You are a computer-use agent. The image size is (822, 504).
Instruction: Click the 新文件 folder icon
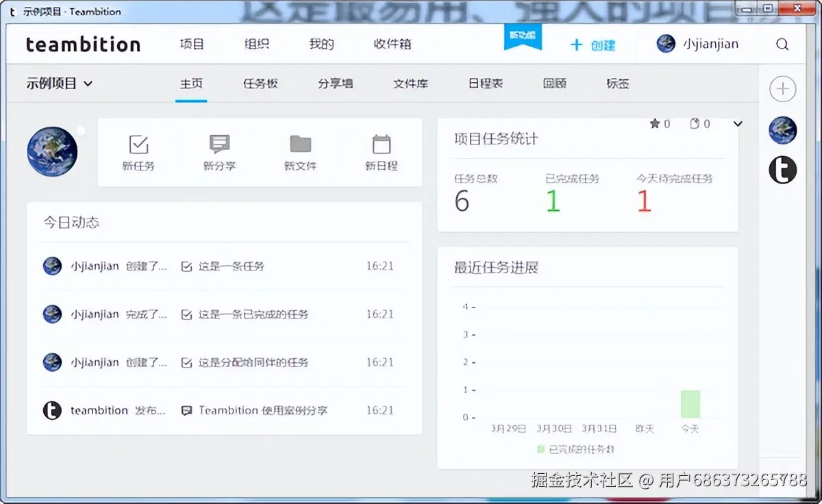[300, 144]
